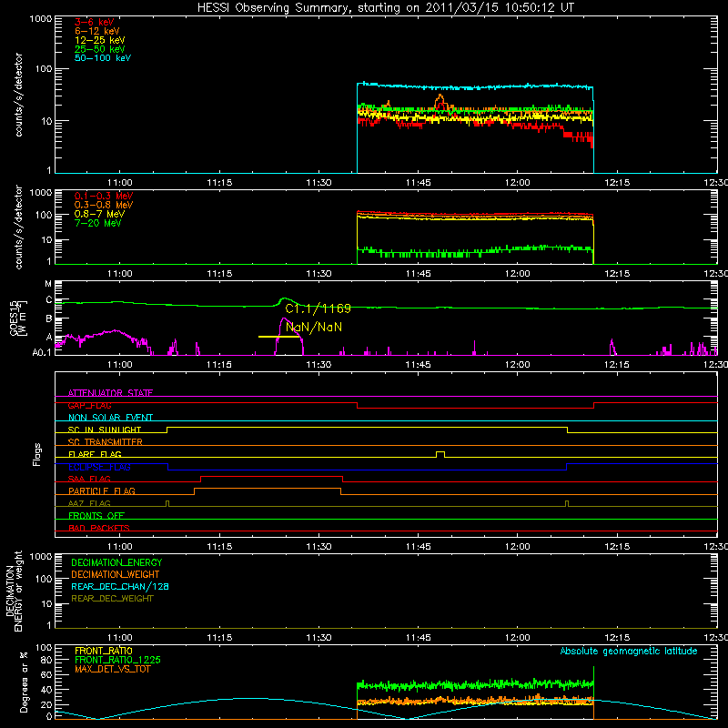The width and height of the screenshot is (728, 728).
Task: Click the counts/s/detector axis label of top panel
Action: [18, 95]
